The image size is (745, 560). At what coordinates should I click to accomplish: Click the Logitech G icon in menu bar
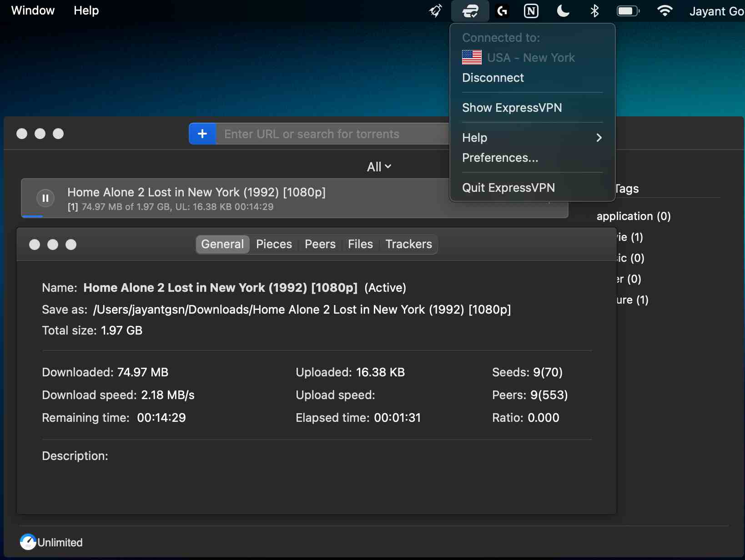pyautogui.click(x=502, y=11)
